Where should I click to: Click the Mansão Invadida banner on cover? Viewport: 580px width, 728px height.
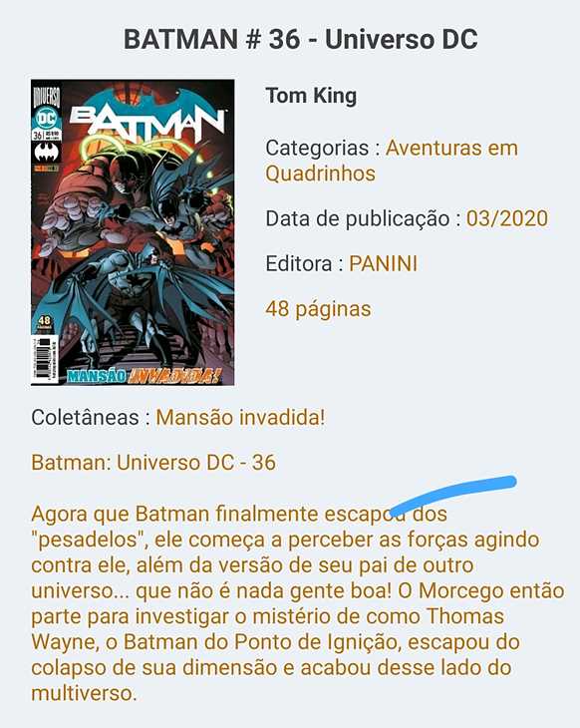pos(143,375)
